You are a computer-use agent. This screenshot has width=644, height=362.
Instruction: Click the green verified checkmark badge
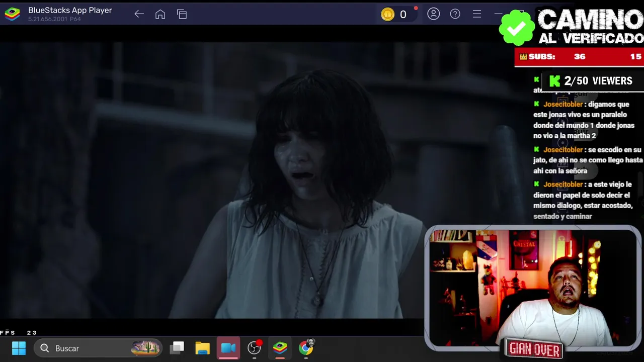[516, 28]
